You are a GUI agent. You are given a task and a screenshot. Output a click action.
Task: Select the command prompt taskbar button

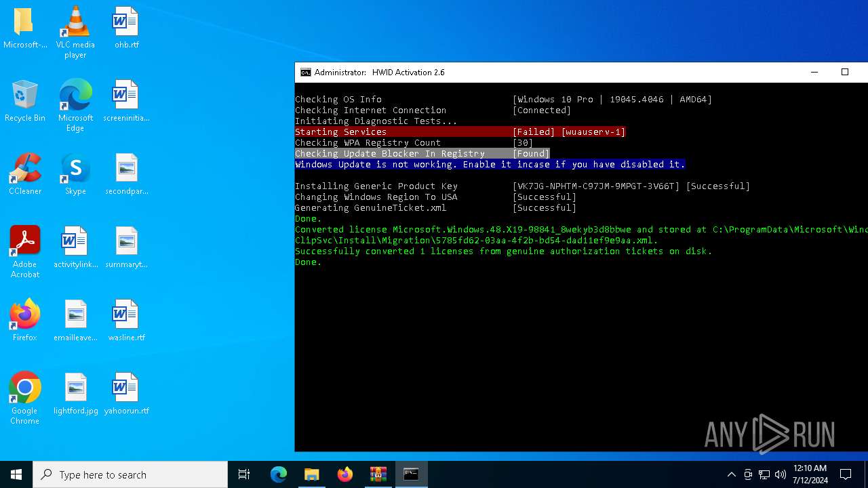coord(411,474)
